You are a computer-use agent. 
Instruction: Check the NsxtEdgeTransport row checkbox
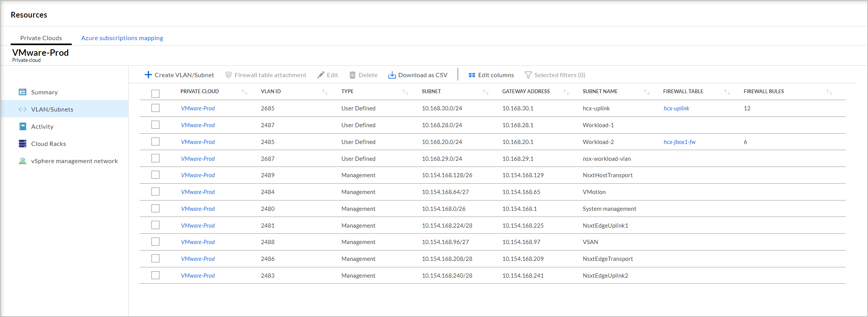click(155, 259)
